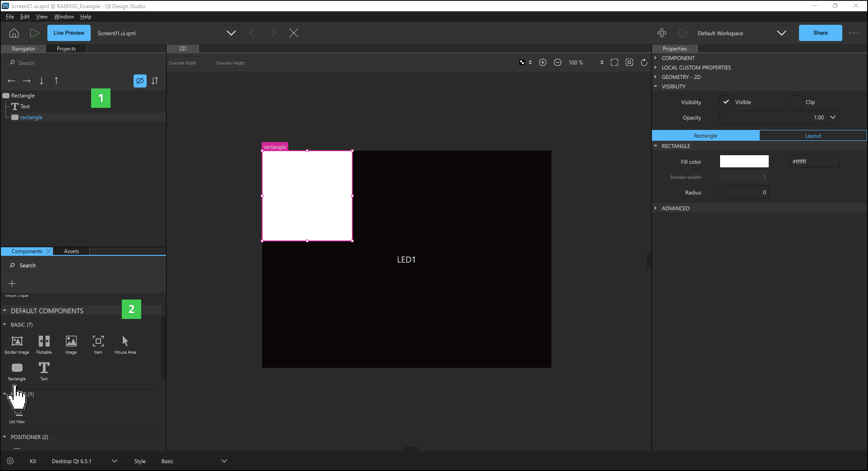Open the white Fill color swatch

(744, 162)
